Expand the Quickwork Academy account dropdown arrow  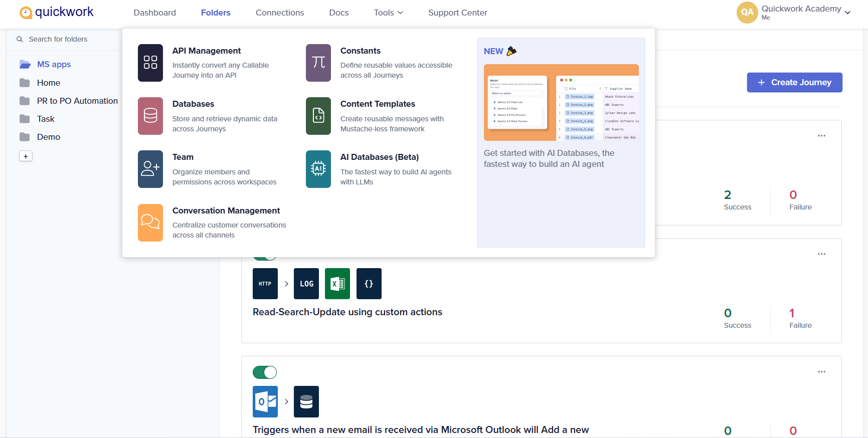coord(847,13)
